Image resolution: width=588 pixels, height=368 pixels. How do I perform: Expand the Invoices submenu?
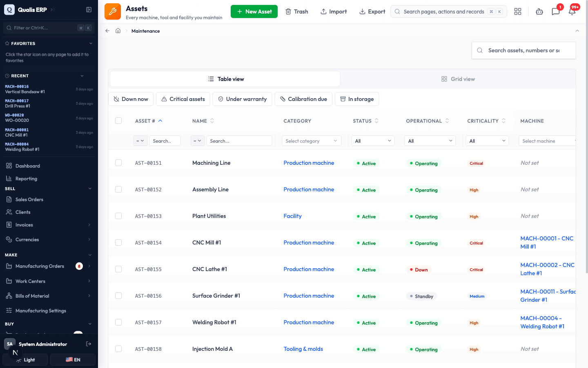click(x=89, y=225)
